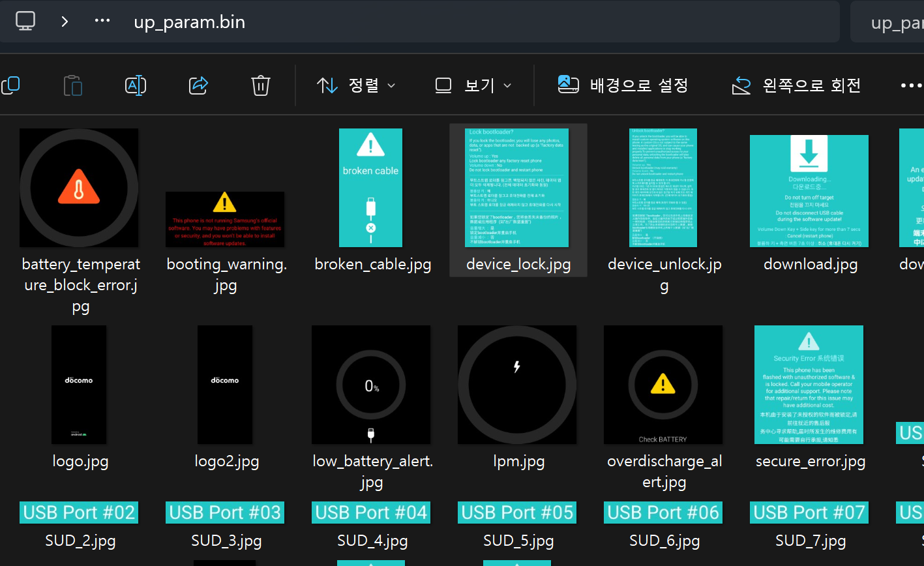Screen dimensions: 924x566
Task: Open the 보기 view dropdown
Action: pos(473,85)
